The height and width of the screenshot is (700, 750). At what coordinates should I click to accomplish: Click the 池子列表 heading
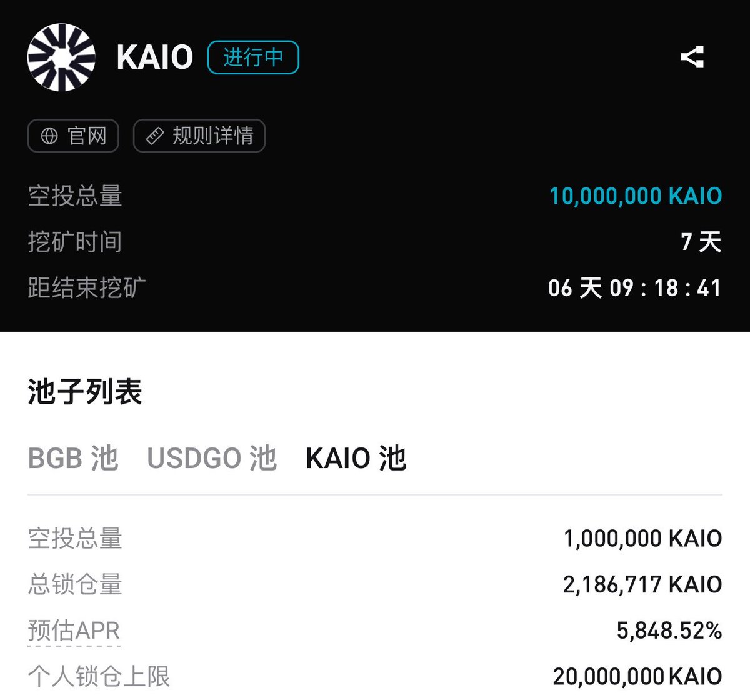(x=85, y=392)
